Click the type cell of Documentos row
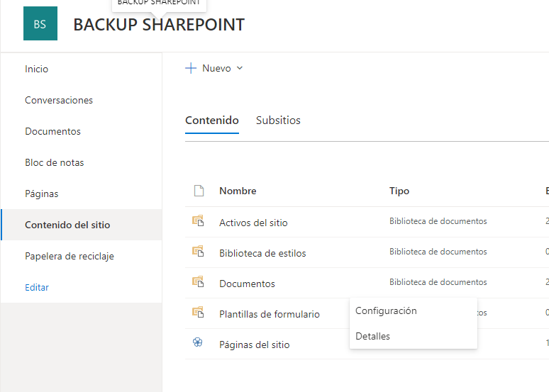Screen dimensions: 549x392 click(x=438, y=282)
